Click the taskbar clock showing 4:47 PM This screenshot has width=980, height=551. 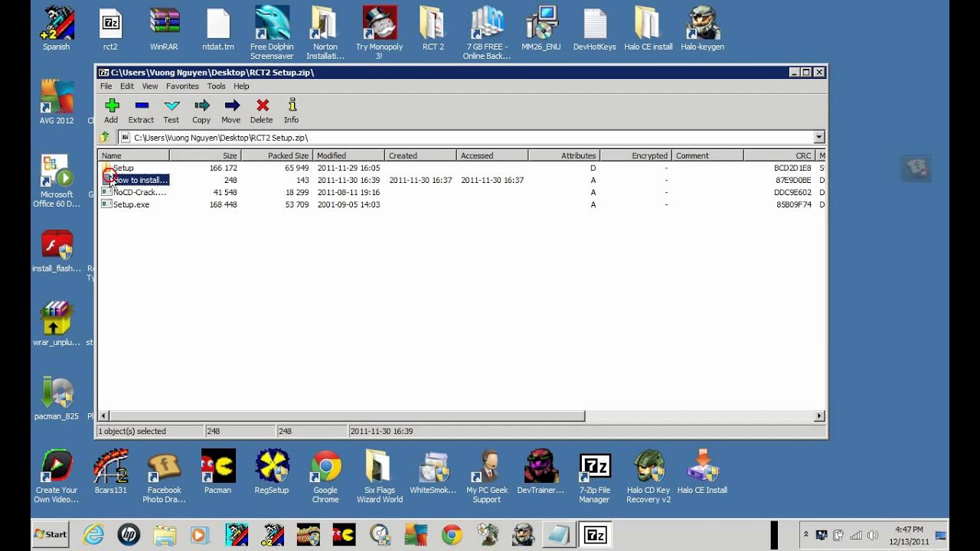tap(909, 535)
